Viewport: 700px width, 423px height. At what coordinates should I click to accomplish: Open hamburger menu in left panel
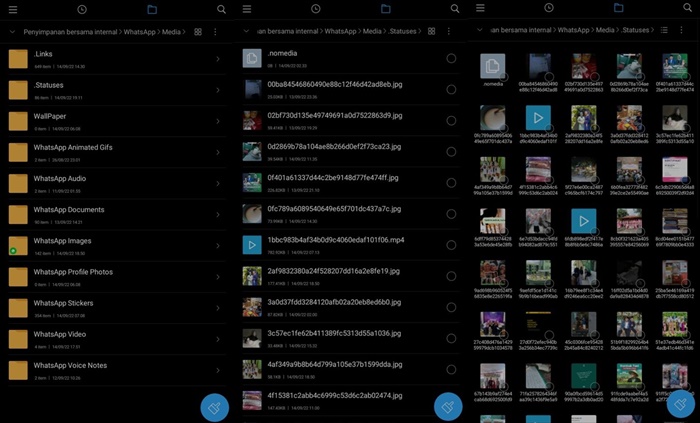coord(13,9)
